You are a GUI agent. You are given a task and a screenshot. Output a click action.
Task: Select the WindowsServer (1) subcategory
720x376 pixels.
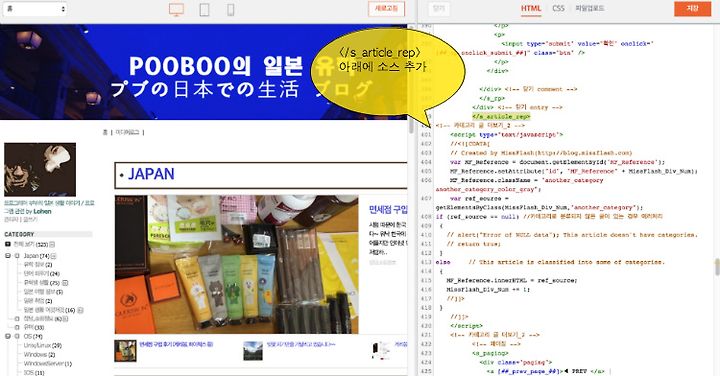tap(47, 364)
